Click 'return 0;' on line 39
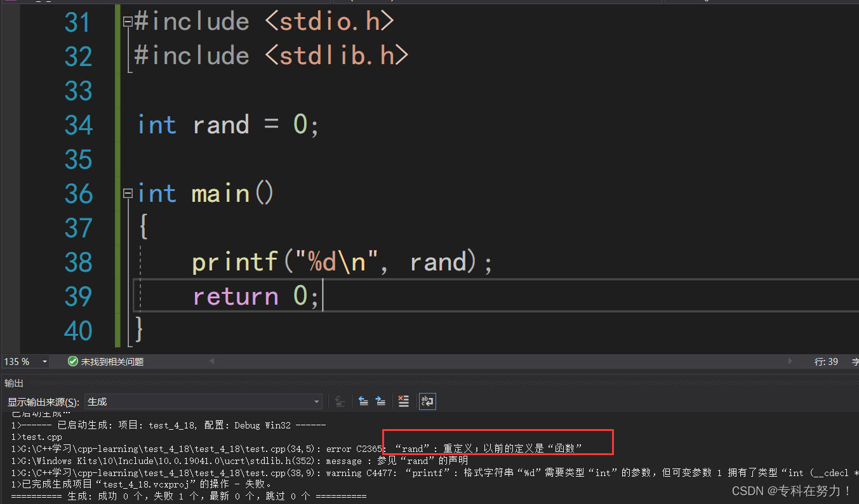The image size is (859, 504). click(255, 296)
